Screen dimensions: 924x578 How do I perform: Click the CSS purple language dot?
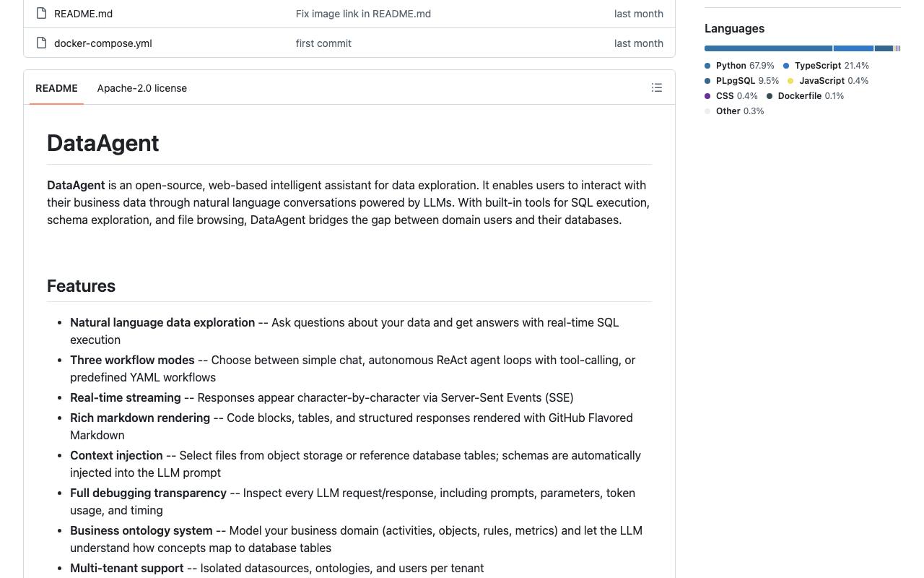pyautogui.click(x=707, y=96)
